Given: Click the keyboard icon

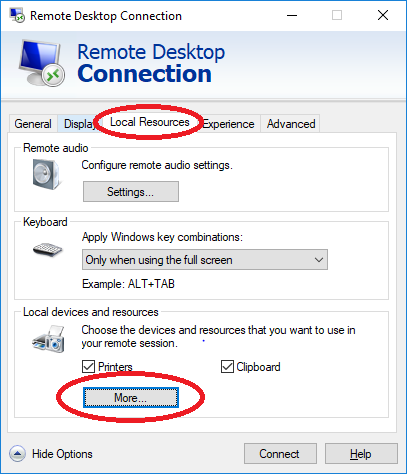Looking at the screenshot, I should click(48, 250).
